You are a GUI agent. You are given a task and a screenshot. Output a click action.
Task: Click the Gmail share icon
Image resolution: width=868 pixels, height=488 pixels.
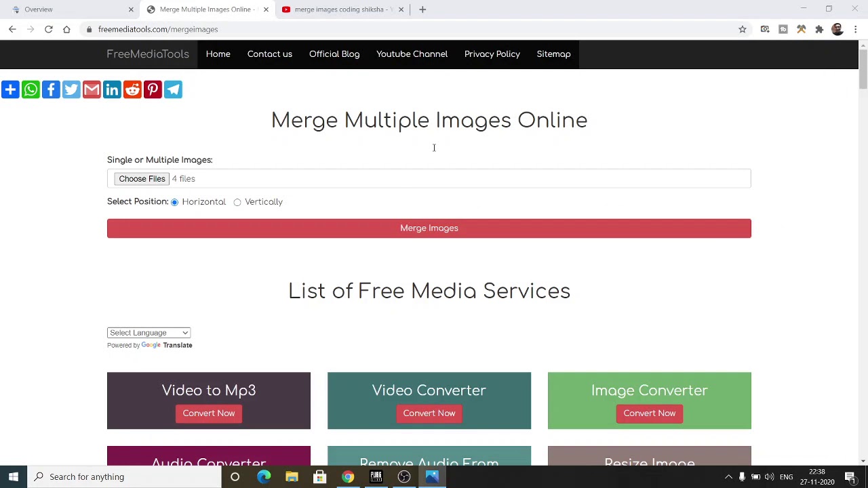(x=92, y=89)
